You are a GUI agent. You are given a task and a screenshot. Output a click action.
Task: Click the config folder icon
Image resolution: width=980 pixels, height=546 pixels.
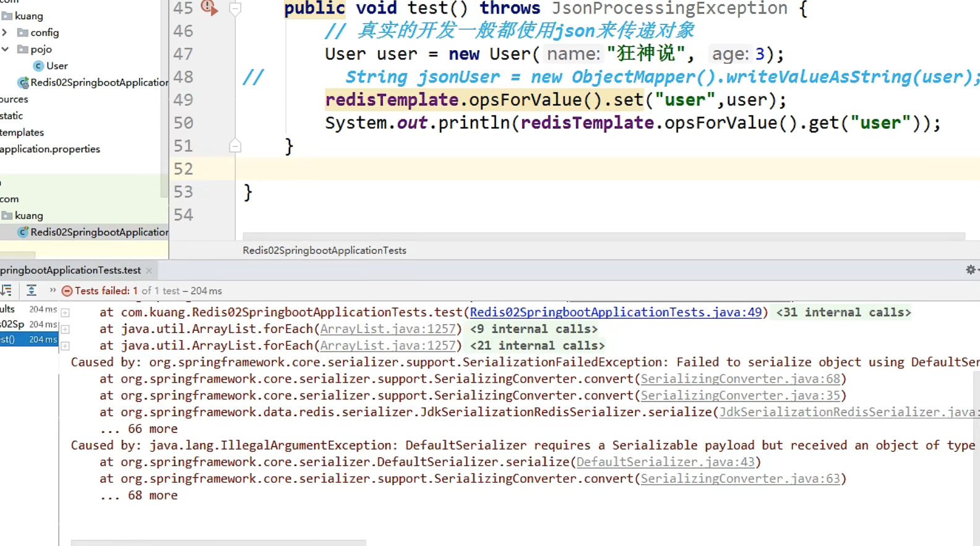23,32
